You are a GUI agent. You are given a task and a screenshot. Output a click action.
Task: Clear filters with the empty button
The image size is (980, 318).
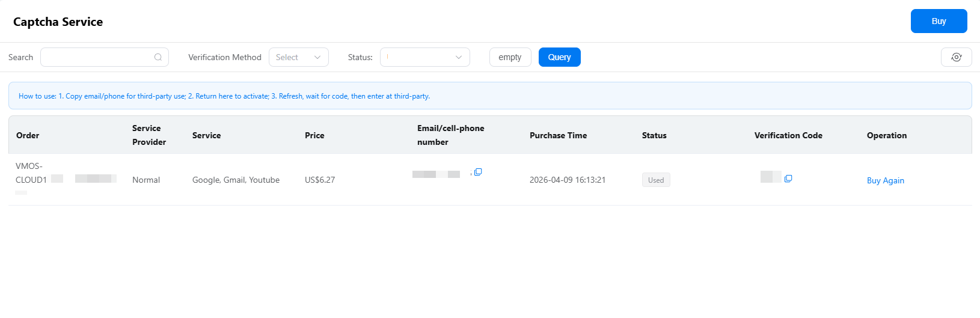tap(510, 57)
